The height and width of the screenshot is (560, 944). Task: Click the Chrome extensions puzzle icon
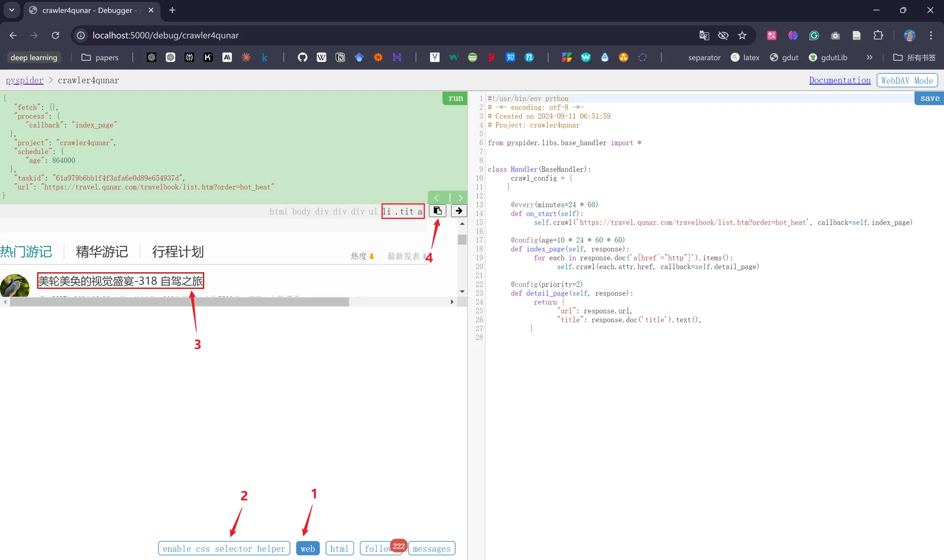[x=878, y=35]
